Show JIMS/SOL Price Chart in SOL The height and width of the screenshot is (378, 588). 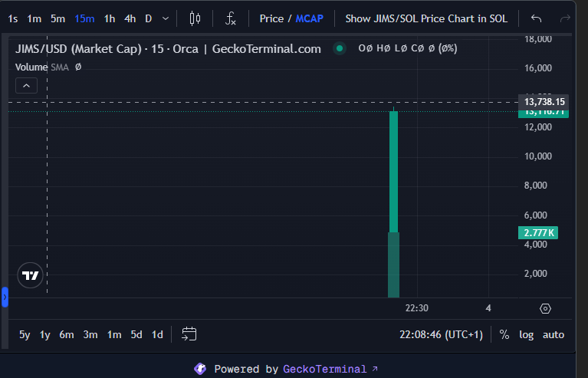426,18
